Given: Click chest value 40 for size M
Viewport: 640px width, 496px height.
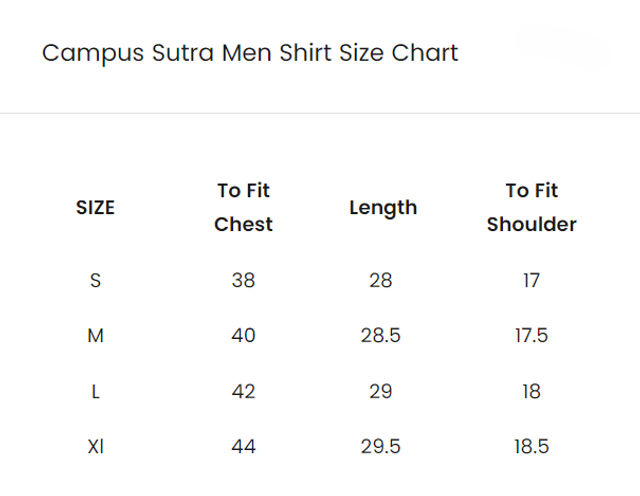Looking at the screenshot, I should coord(243,336).
